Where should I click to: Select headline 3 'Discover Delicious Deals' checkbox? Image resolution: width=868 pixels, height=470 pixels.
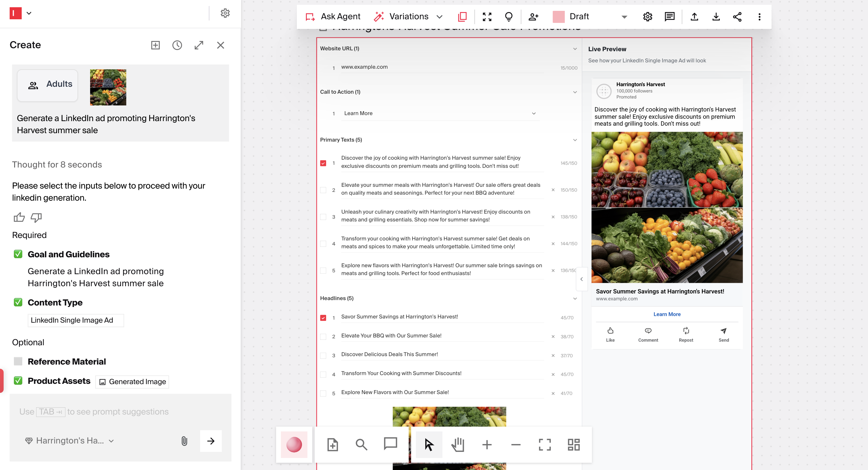pos(323,356)
